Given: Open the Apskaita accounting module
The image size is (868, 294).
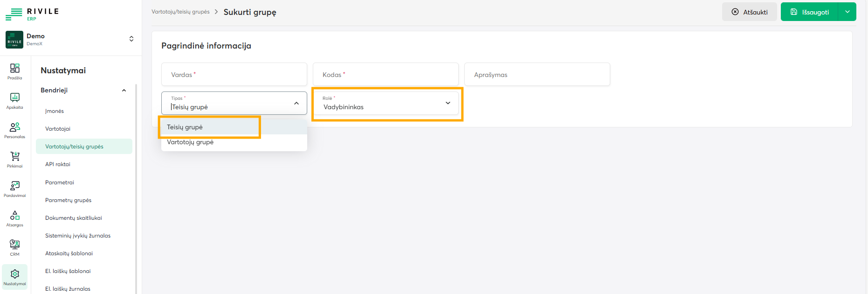Looking at the screenshot, I should tap(15, 100).
